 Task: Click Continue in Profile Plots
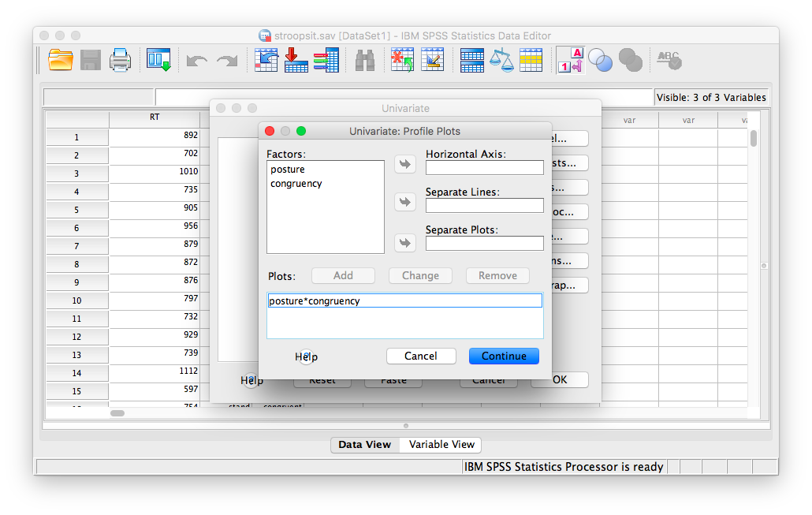click(504, 356)
